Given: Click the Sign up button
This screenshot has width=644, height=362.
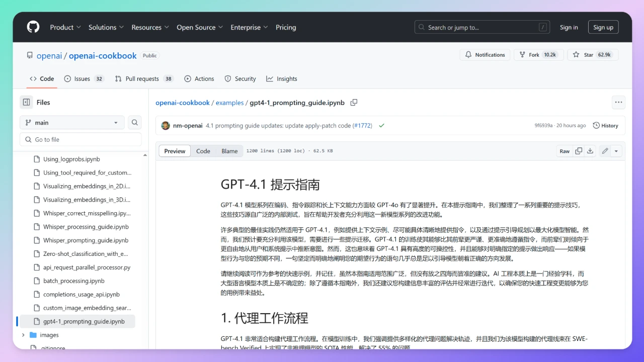Looking at the screenshot, I should [603, 27].
